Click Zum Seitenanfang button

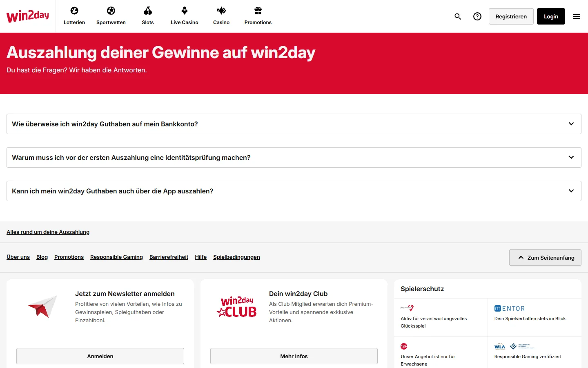pos(545,258)
